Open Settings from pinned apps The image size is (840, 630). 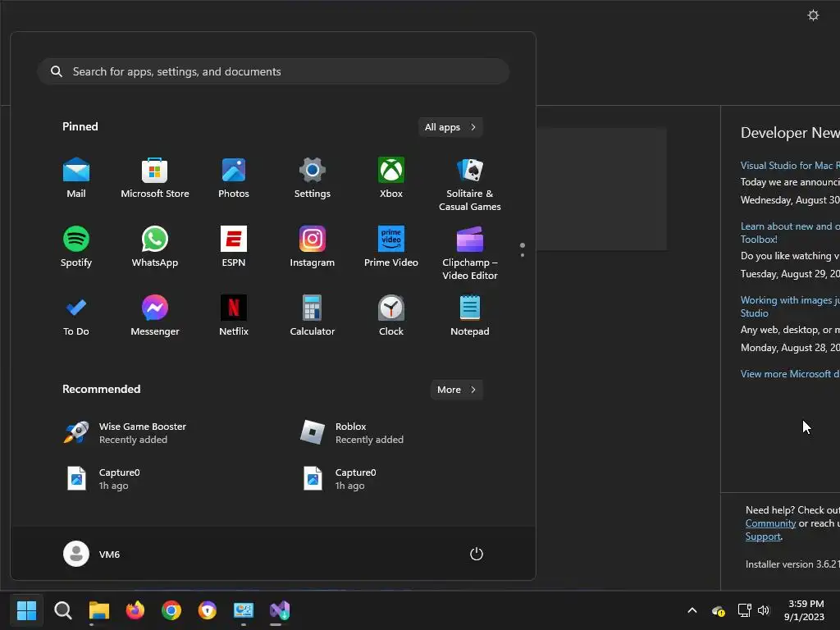coord(313,178)
